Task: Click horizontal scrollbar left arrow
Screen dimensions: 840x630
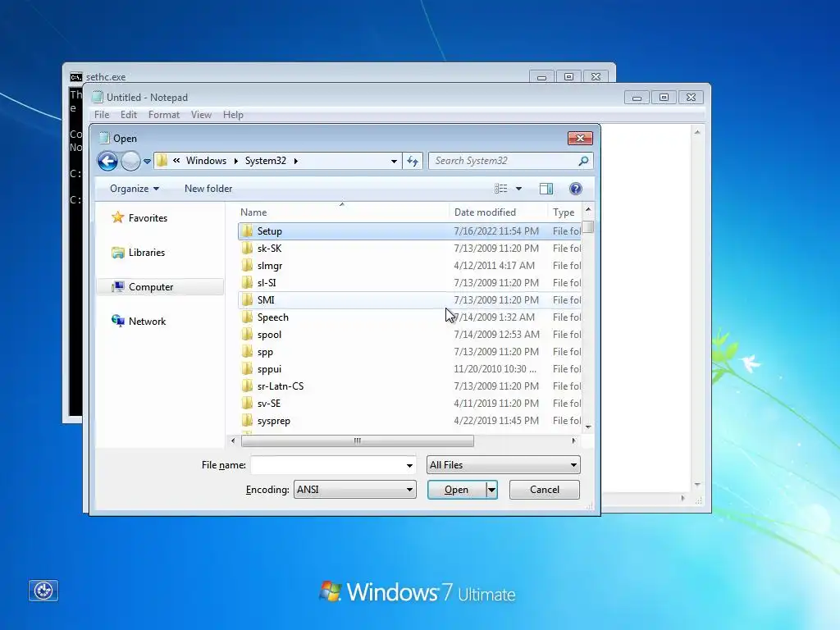Action: coord(233,441)
